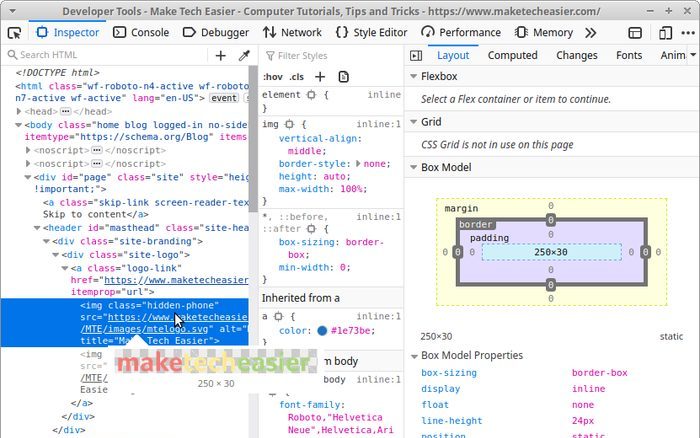Collapse the site-logo div node
Screen dimensions: 700x438
(x=56, y=254)
